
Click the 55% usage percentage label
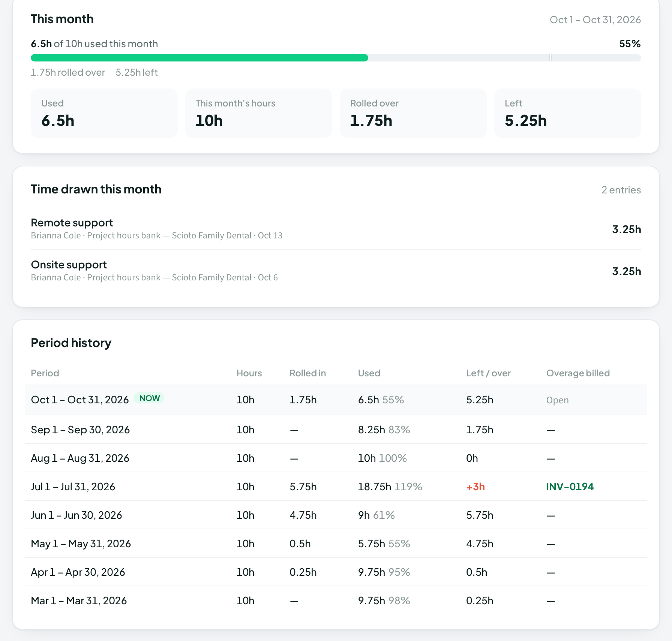[x=630, y=44]
